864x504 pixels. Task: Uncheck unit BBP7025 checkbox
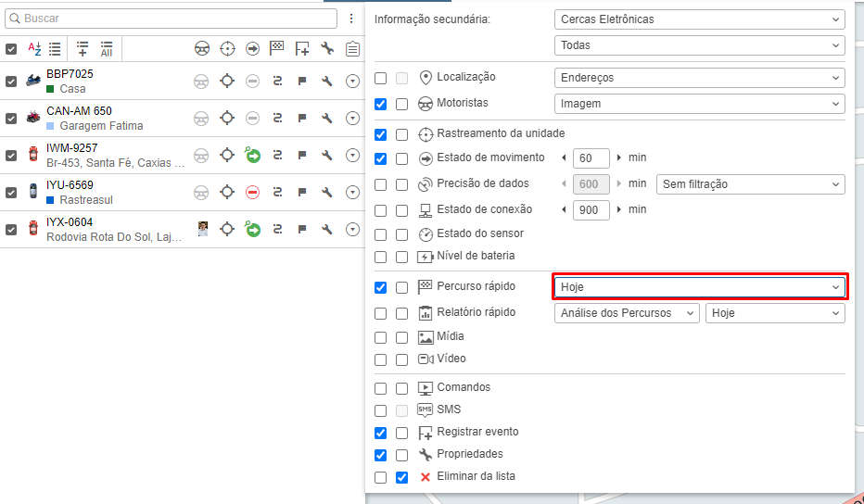point(11,82)
